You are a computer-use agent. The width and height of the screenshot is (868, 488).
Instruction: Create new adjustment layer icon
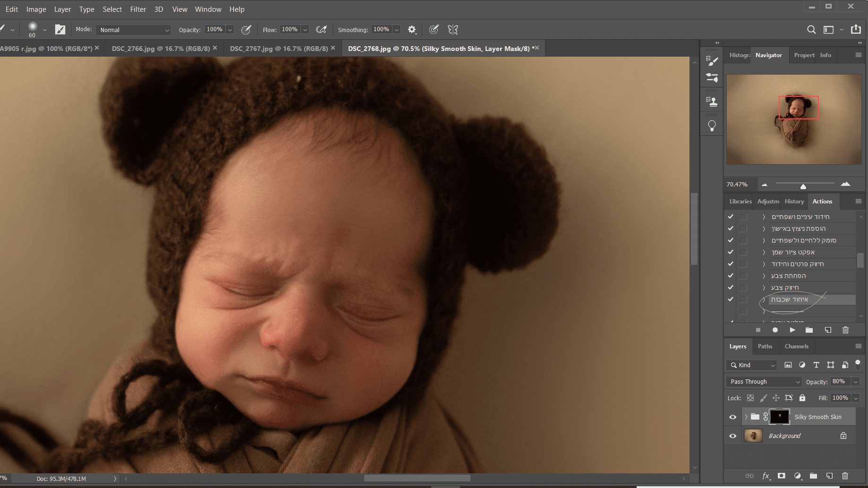[798, 476]
